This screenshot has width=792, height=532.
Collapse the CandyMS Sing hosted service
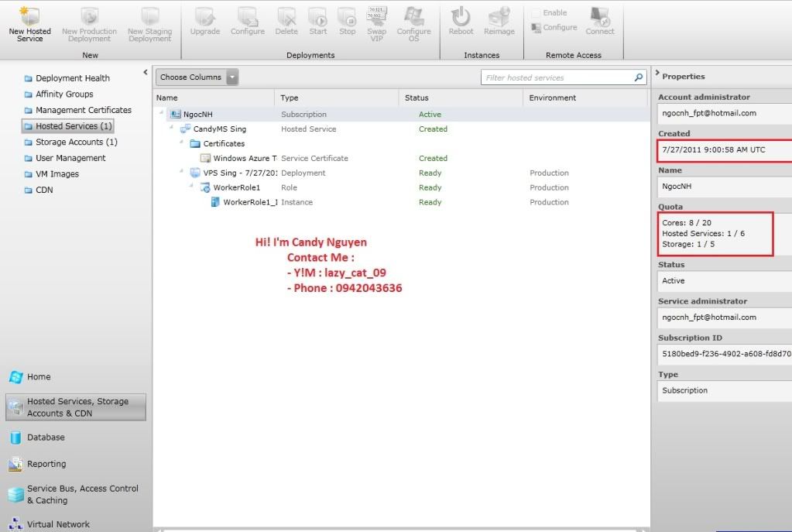(172, 127)
